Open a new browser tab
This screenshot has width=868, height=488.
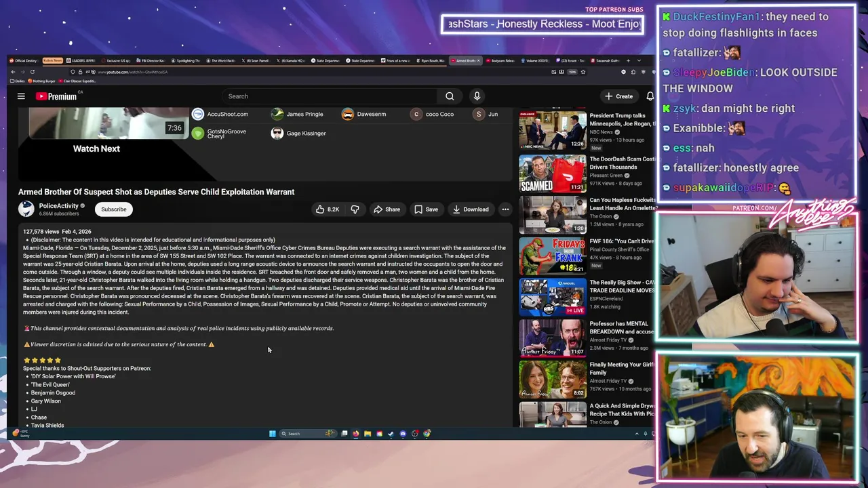[628, 61]
